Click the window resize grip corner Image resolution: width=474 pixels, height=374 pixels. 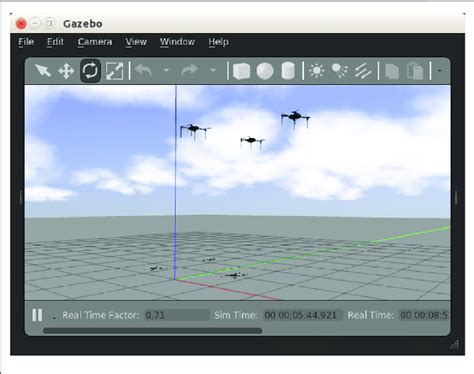click(455, 345)
